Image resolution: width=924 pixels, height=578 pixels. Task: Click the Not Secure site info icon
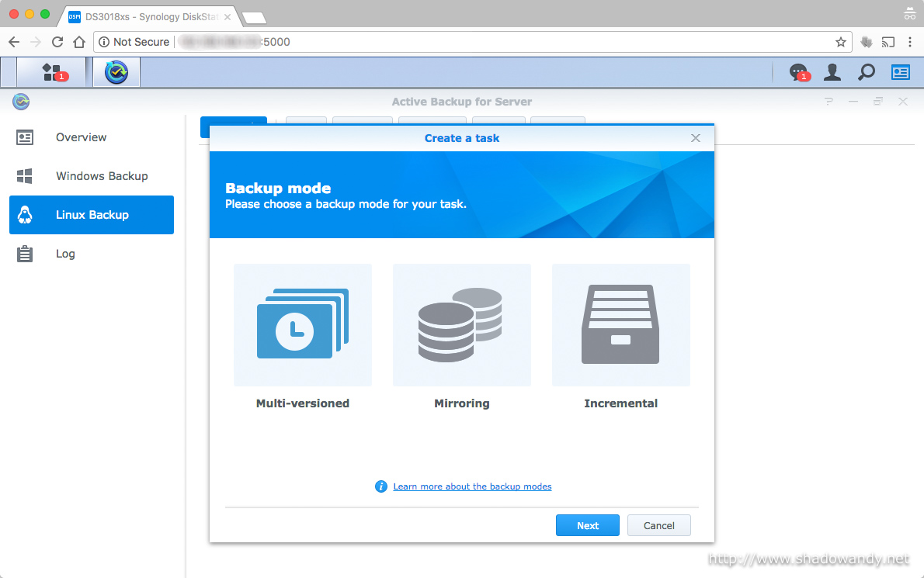point(104,42)
